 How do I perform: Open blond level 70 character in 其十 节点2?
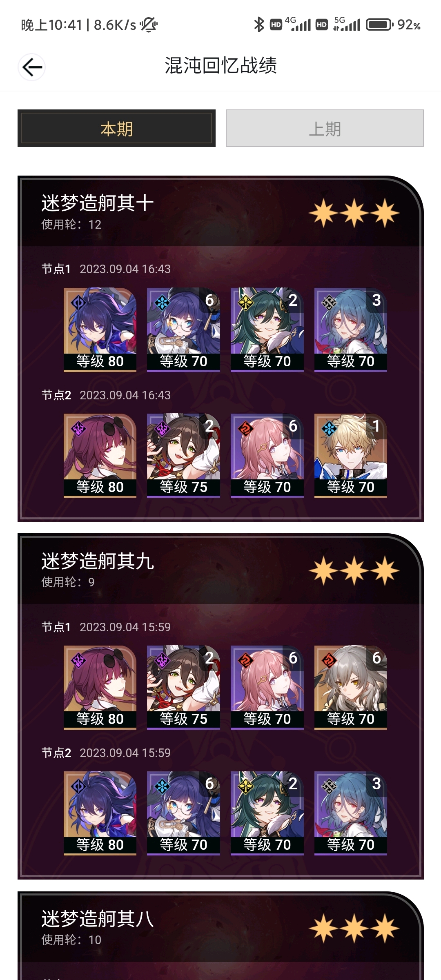(351, 455)
